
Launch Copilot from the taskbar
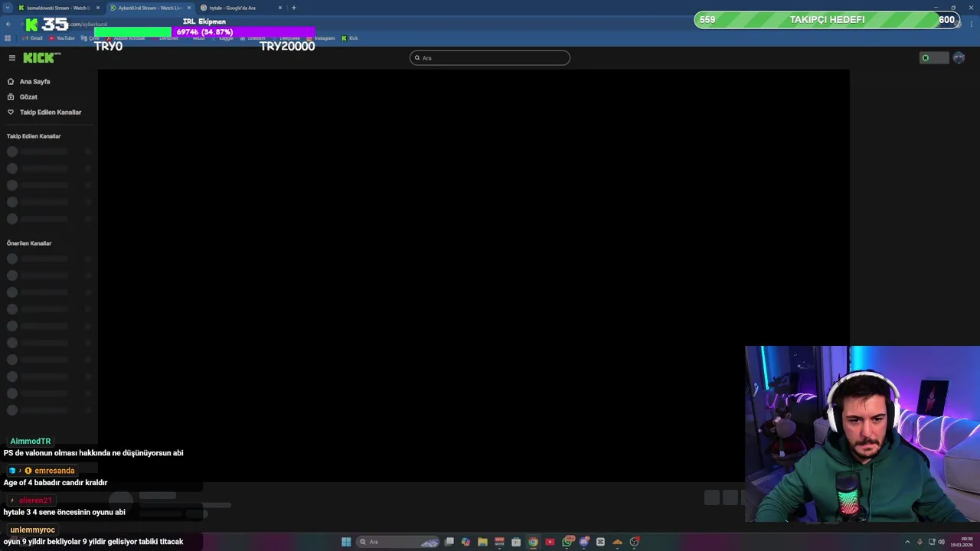pyautogui.click(x=465, y=542)
